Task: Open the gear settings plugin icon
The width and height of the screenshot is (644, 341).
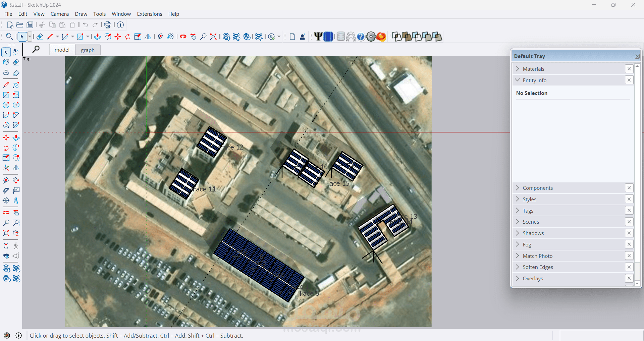Action: 371,37
